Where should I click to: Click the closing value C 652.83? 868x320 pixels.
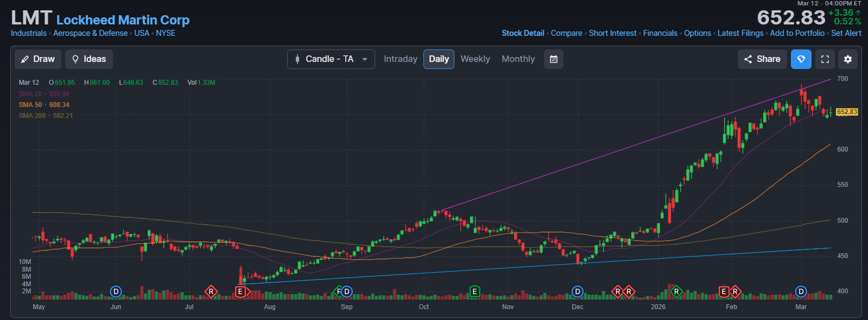click(165, 83)
